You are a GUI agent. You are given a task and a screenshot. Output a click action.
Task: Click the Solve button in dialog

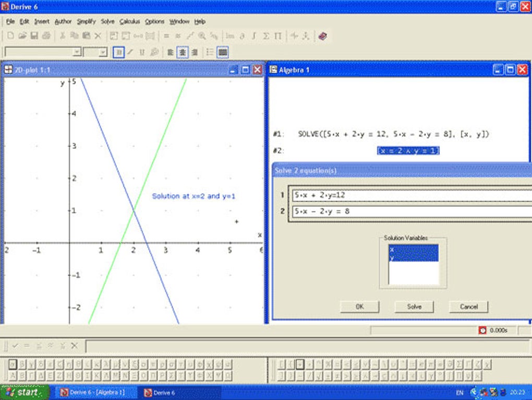[x=414, y=307]
